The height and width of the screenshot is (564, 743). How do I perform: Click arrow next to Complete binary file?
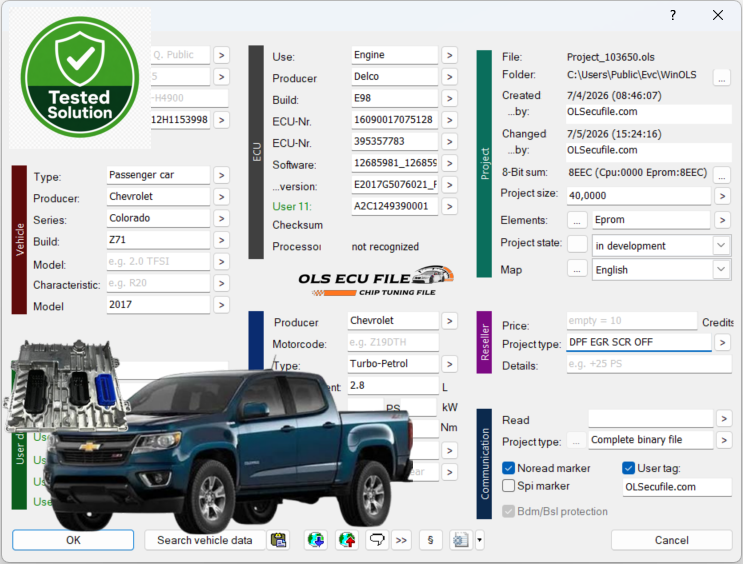click(724, 440)
